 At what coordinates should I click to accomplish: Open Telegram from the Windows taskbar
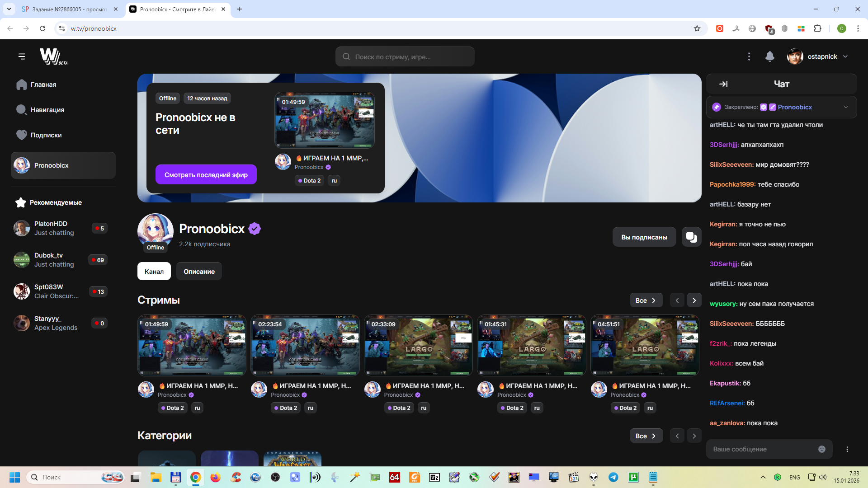[x=613, y=477]
